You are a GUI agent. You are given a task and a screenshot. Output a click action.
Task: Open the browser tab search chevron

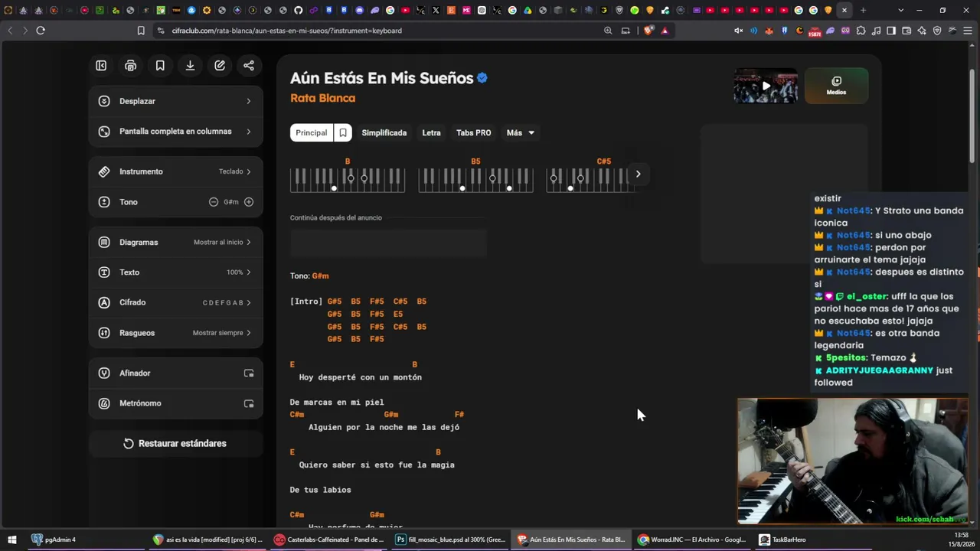coord(900,10)
